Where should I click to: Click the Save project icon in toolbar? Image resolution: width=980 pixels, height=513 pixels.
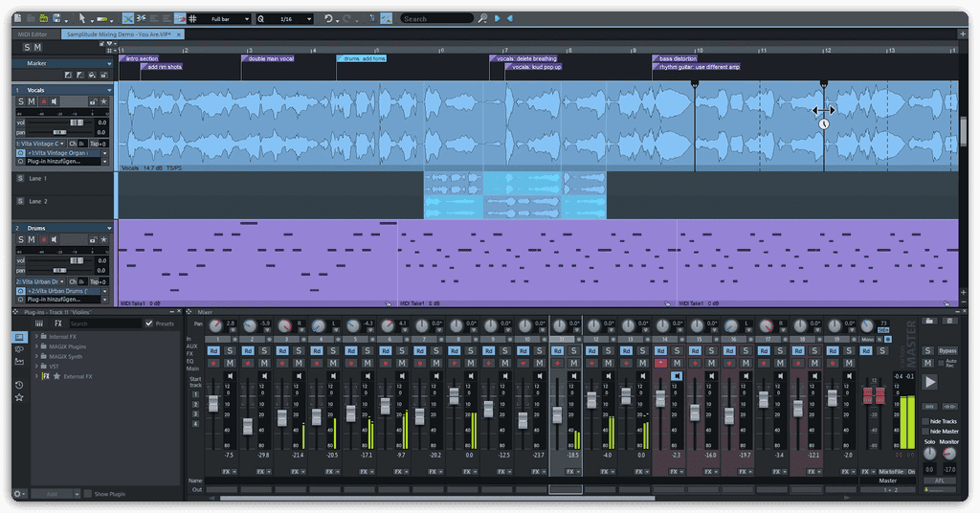click(x=56, y=19)
